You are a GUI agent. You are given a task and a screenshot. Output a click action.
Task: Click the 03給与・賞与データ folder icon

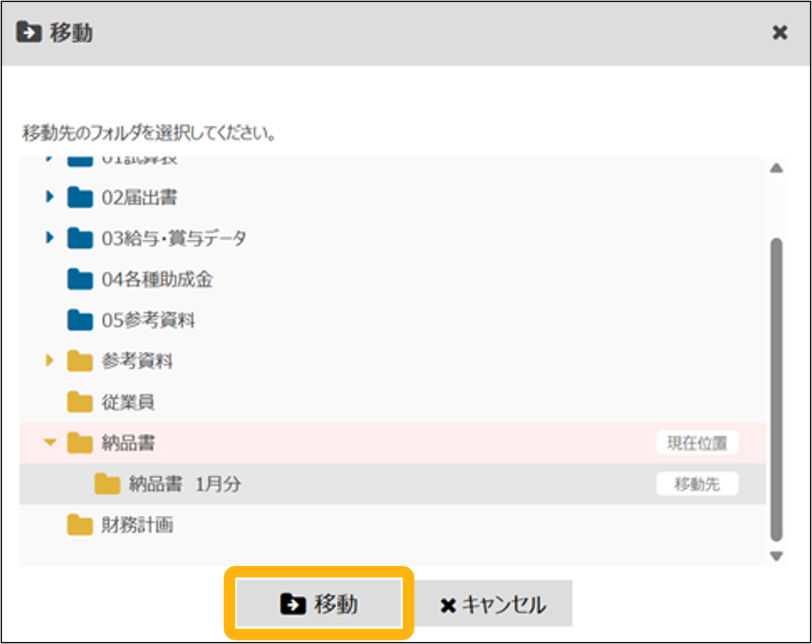[80, 238]
